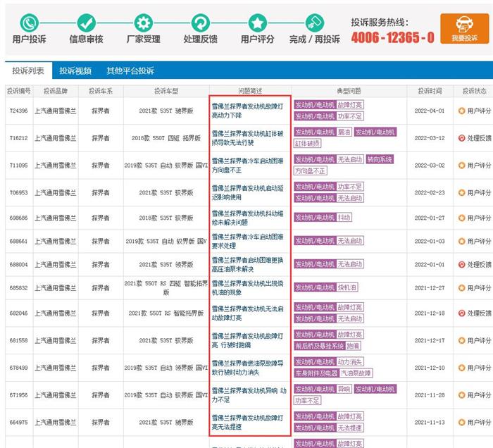This screenshot has width=493, height=448.
Task: Click 处理反馈 status icon in row 682046
Action: tap(461, 313)
